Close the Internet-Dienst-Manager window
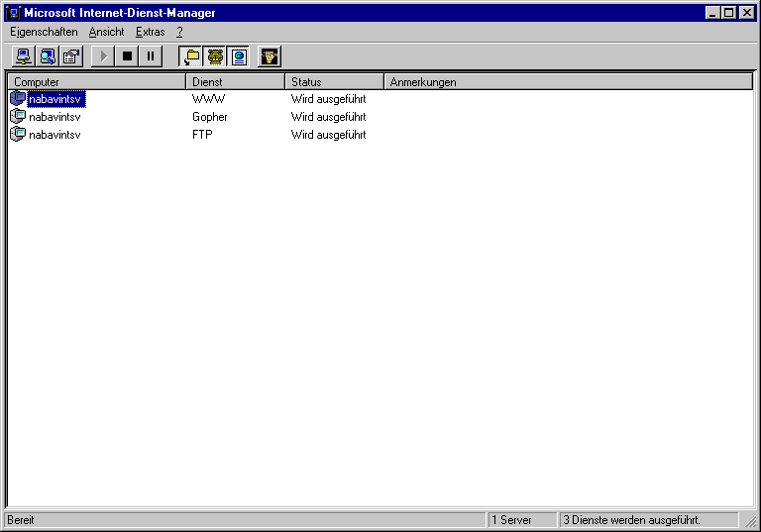This screenshot has width=761, height=532. coord(747,13)
